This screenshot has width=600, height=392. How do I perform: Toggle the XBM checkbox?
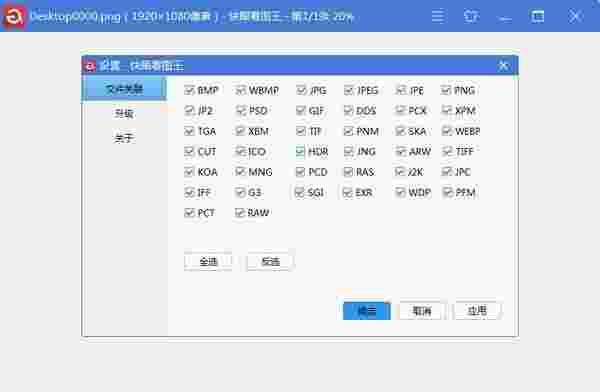point(240,131)
